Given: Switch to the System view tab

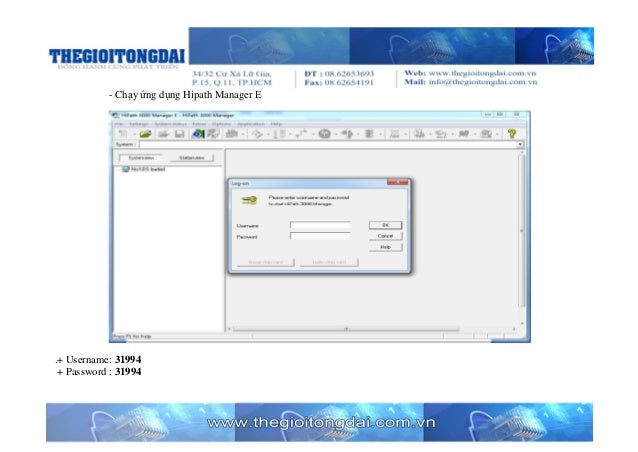Looking at the screenshot, I should [x=141, y=158].
